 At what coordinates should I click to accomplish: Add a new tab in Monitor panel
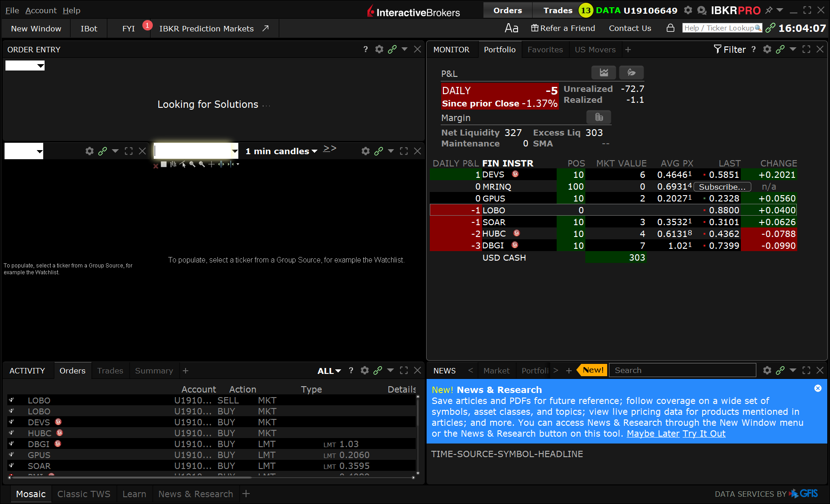pyautogui.click(x=628, y=50)
